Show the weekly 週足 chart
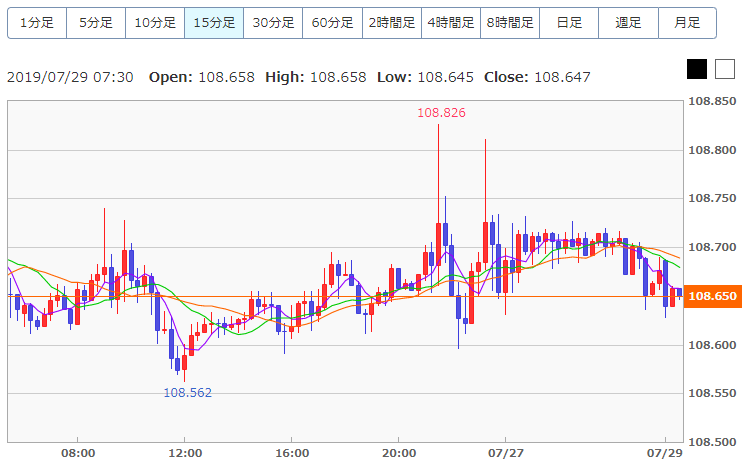Viewport: 747px width, 467px height. pos(628,22)
